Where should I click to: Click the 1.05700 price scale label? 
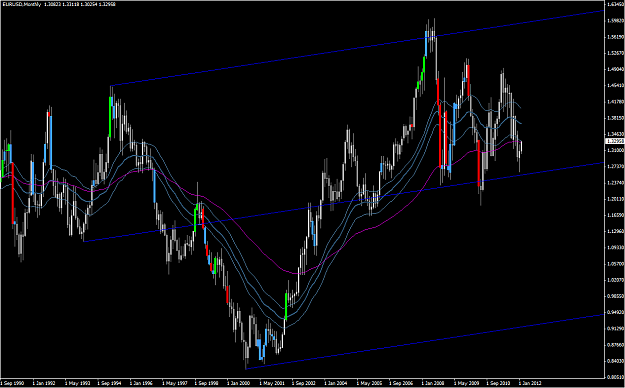[615, 264]
